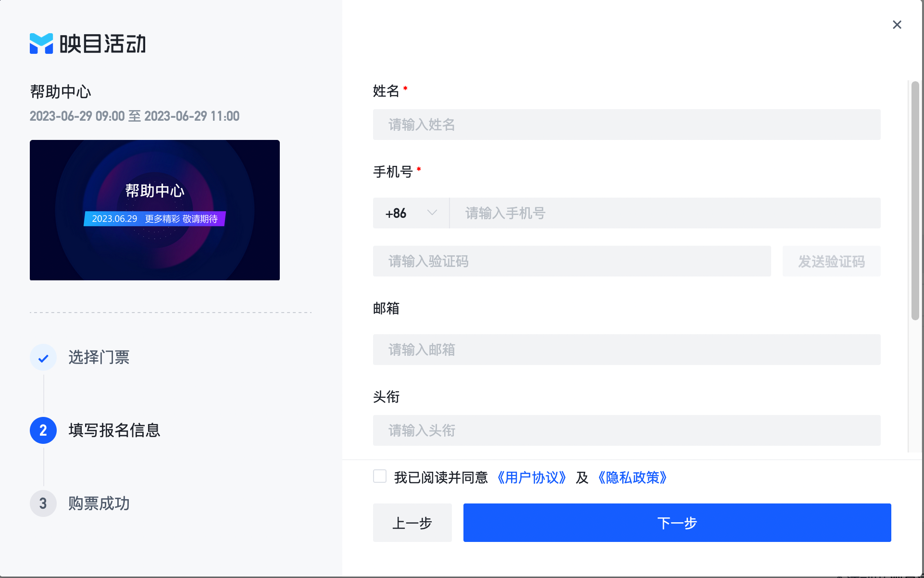Screen dimensions: 924x578
Task: Focus the 请输入头衔 title field
Action: click(627, 430)
